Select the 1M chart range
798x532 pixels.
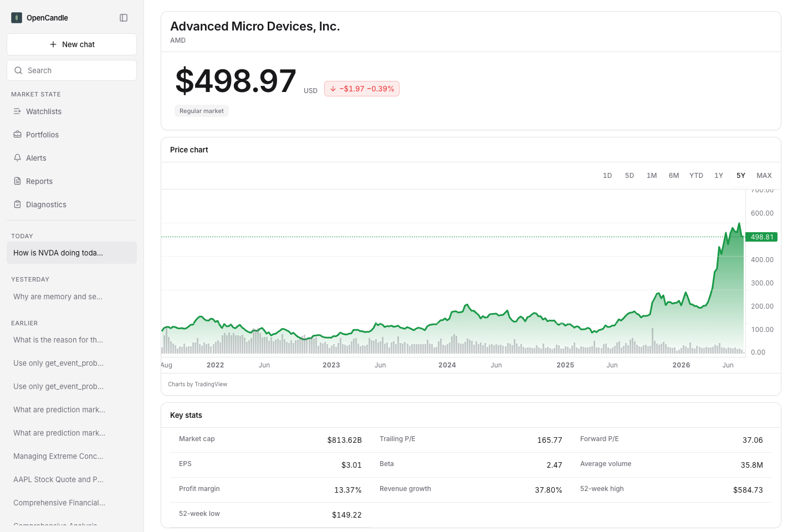652,176
